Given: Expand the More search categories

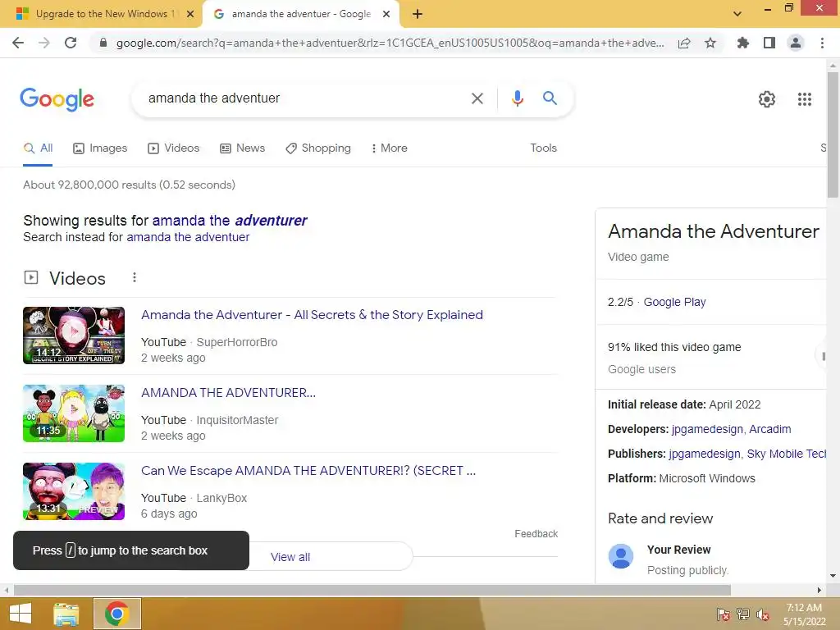Looking at the screenshot, I should (x=389, y=148).
